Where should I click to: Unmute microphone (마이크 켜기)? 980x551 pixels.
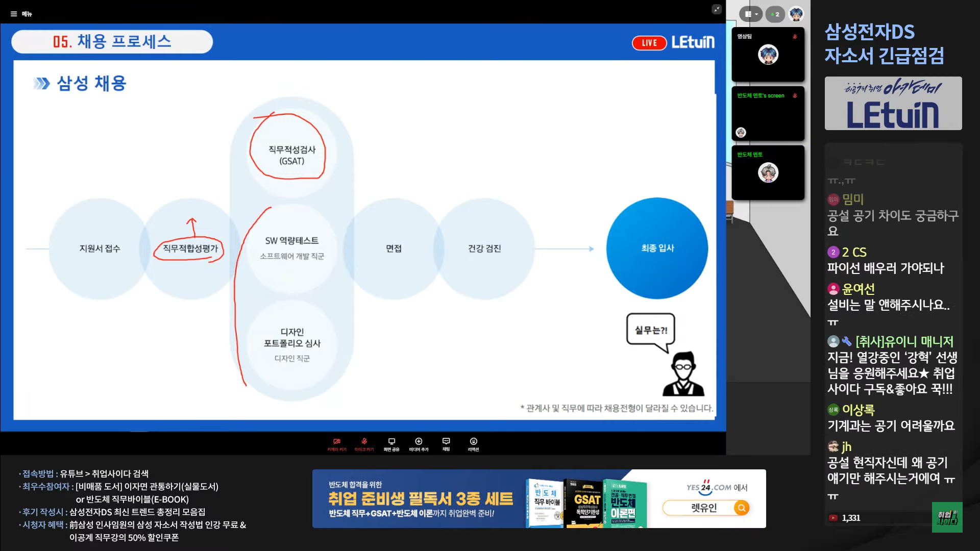tap(364, 443)
